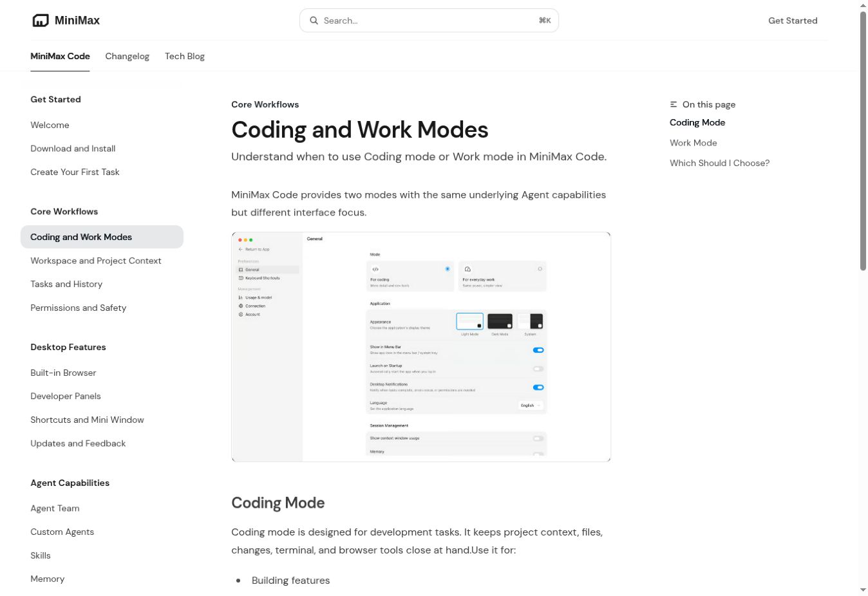The height and width of the screenshot is (596, 868).
Task: Go to the Agent Team page
Action: [55, 508]
